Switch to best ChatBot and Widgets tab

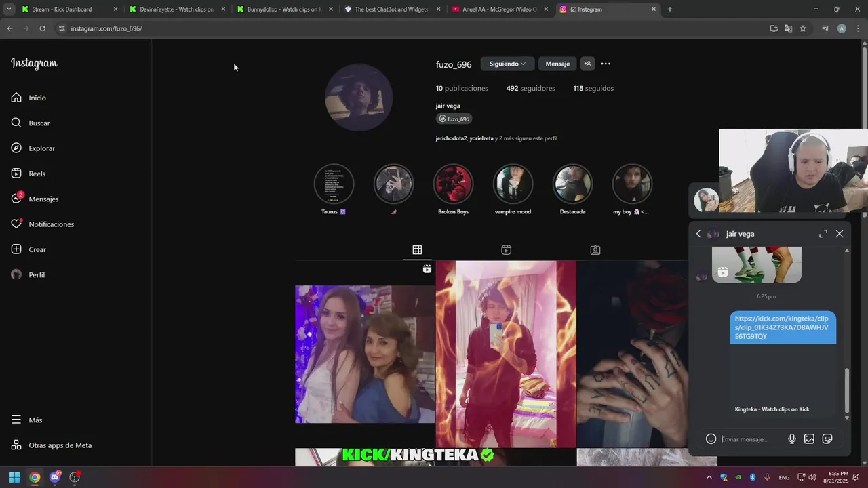tap(393, 9)
